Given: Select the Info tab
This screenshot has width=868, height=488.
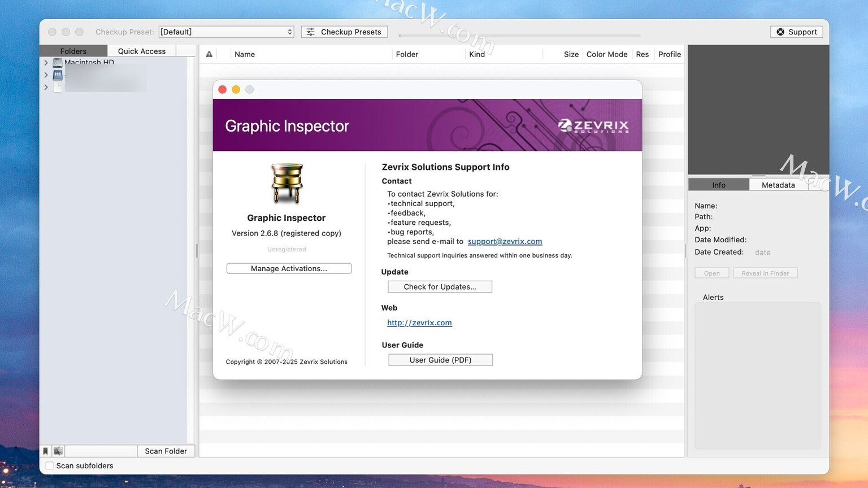Looking at the screenshot, I should 719,185.
